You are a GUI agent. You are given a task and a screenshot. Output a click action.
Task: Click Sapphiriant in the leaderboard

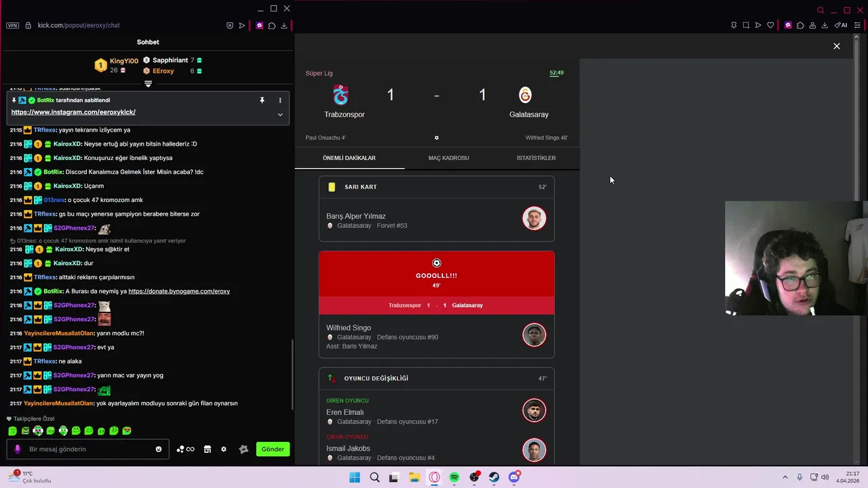tap(170, 60)
